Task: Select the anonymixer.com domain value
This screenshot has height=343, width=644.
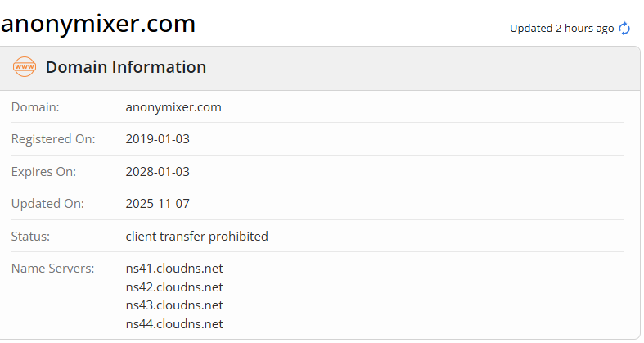Action: 173,106
